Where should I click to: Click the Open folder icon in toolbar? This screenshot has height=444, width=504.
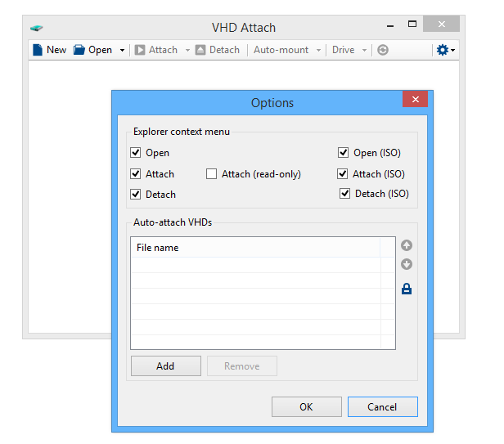[79, 50]
